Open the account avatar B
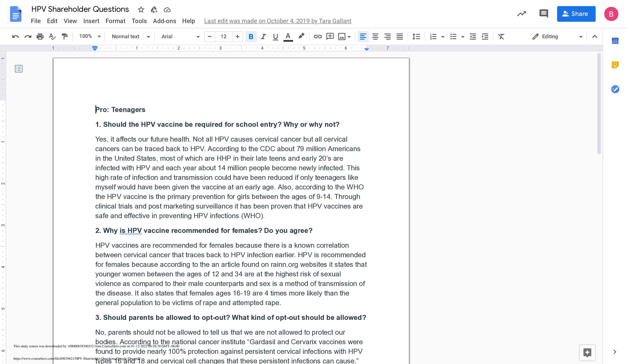The width and height of the screenshot is (627, 364). pos(611,14)
